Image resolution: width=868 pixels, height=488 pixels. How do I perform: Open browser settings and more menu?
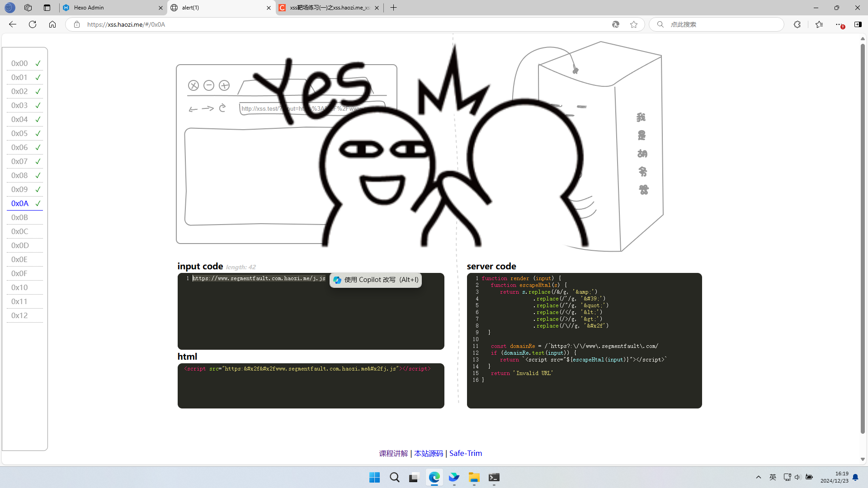click(839, 24)
